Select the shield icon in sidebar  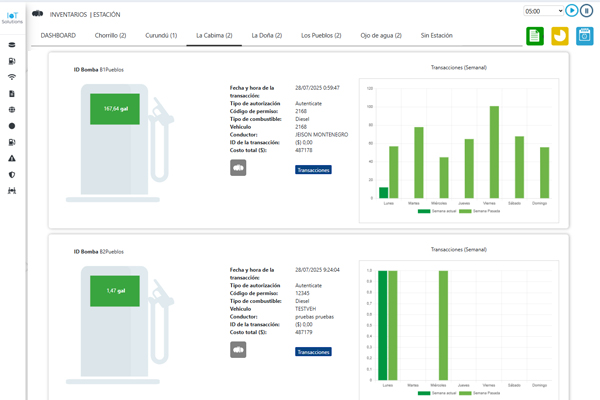tap(12, 175)
